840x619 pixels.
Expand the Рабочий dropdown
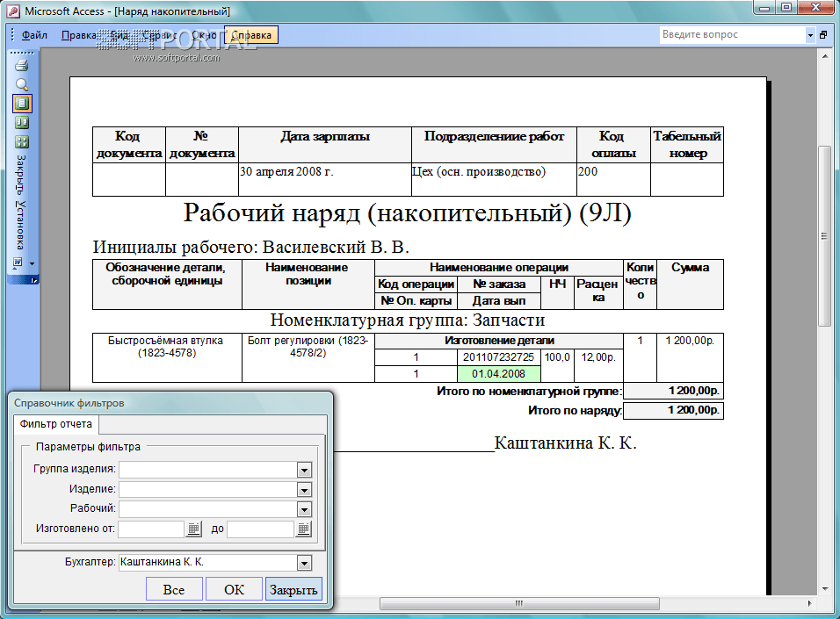tap(304, 510)
